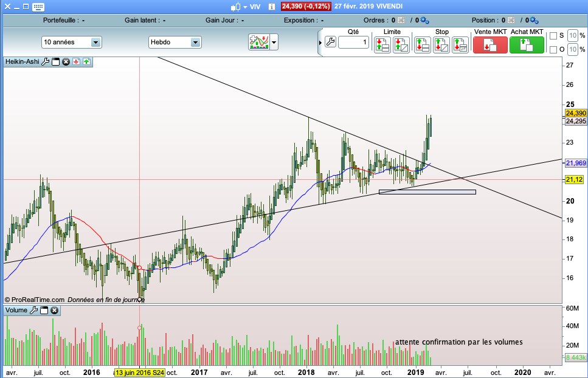Viewport: 588px width, 378px height.
Task: Click the green 8 443k volume label
Action: 576,357
